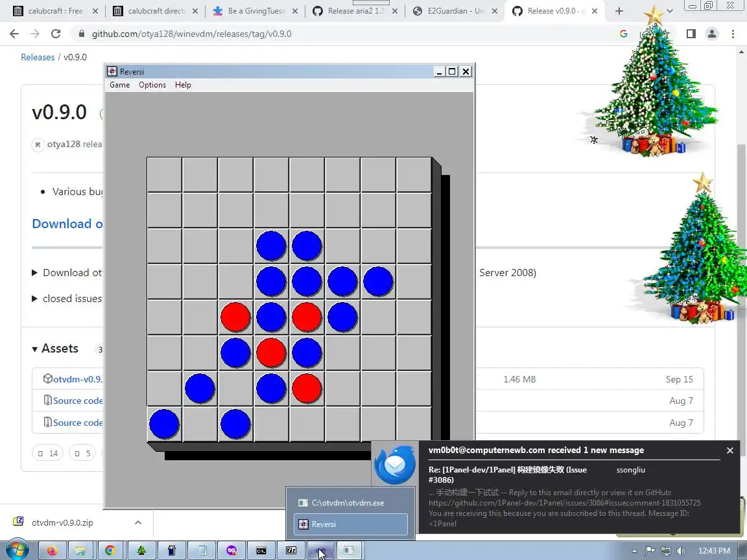Open Firefox from the taskbar

(x=52, y=550)
